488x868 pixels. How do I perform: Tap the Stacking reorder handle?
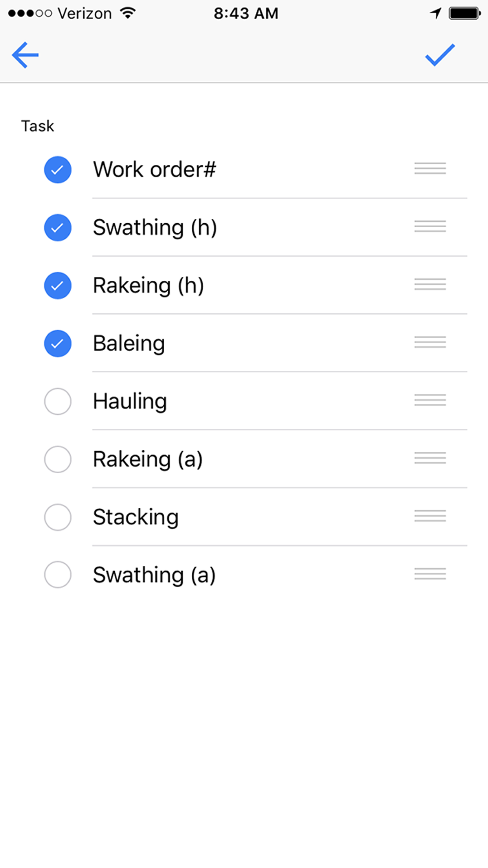(430, 516)
